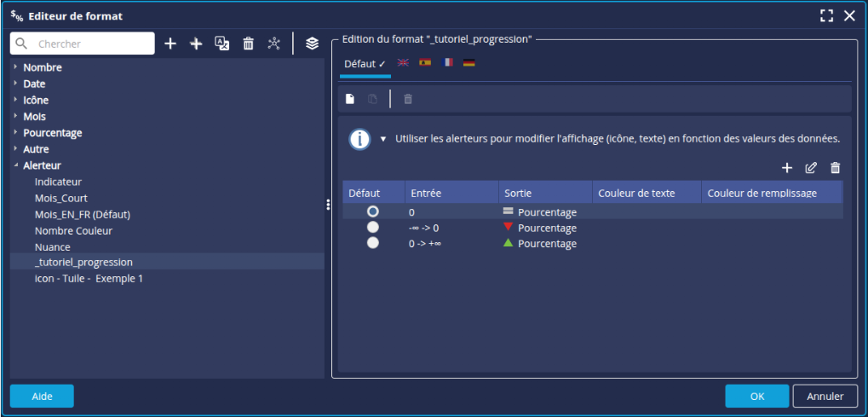Select the default radio button for entry 0
Image resolution: width=868 pixels, height=417 pixels.
click(x=372, y=211)
